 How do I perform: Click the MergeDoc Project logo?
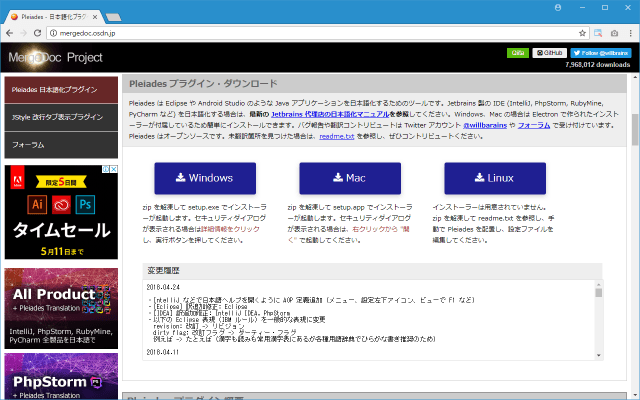56,58
